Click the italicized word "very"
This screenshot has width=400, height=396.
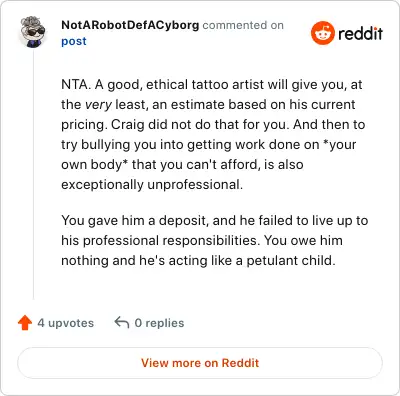(98, 105)
